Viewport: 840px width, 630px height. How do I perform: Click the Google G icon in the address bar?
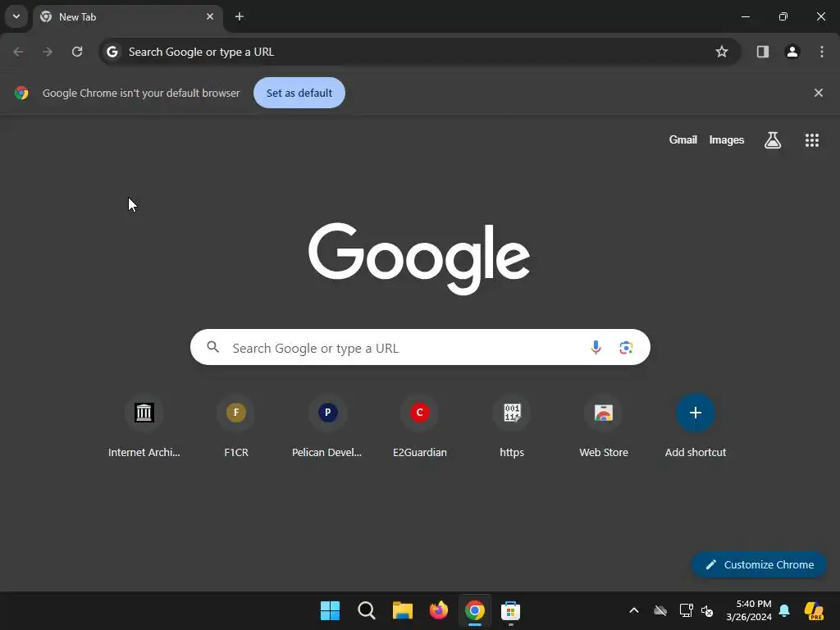tap(112, 52)
